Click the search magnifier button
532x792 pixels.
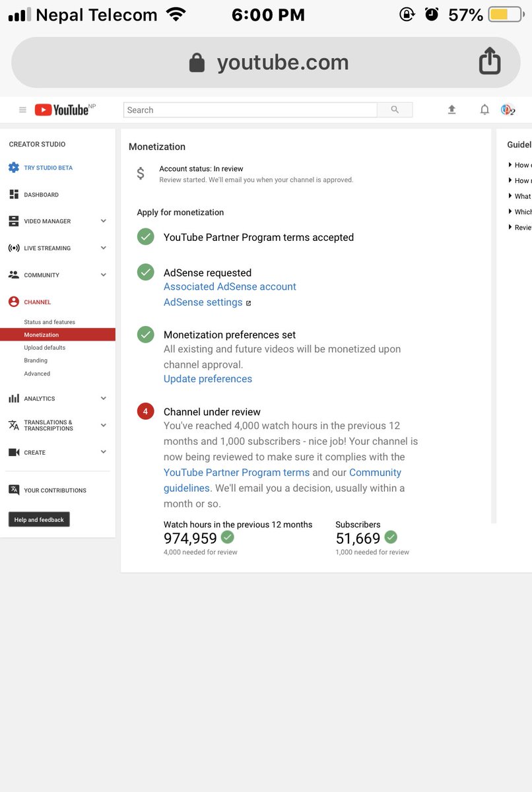click(395, 110)
